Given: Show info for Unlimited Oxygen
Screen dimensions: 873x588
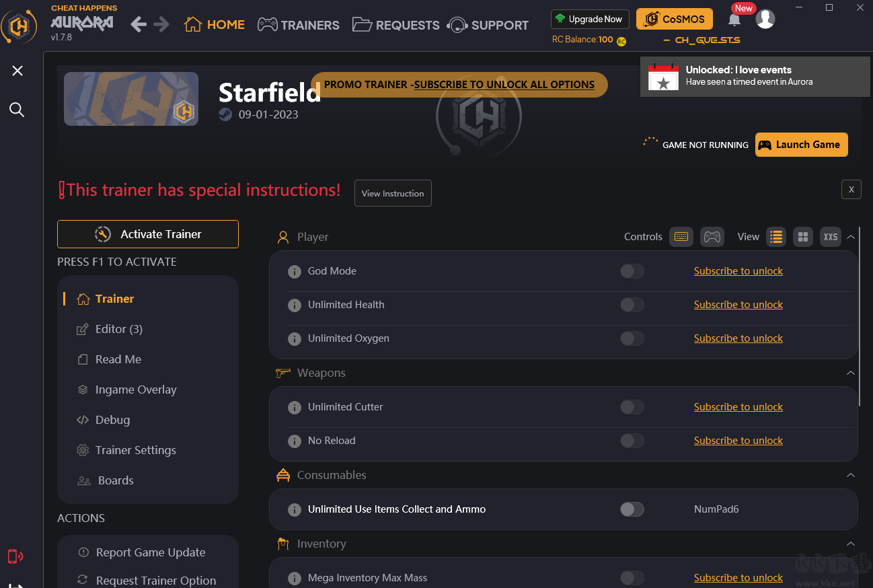Looking at the screenshot, I should [294, 339].
